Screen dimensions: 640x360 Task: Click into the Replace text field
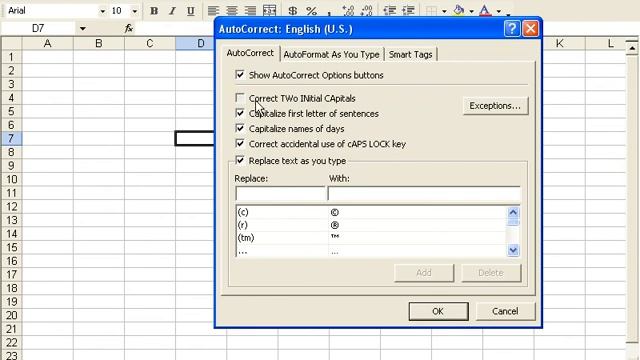[280, 193]
